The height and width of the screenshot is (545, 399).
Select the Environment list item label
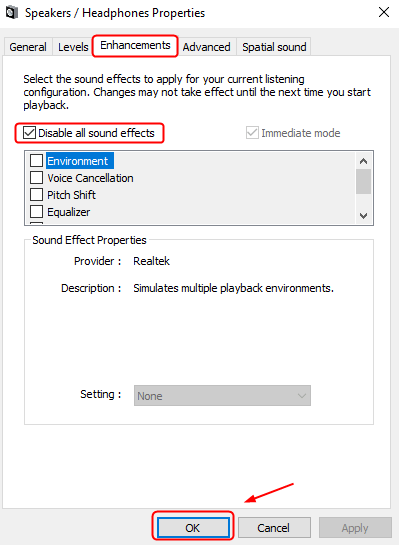click(78, 161)
